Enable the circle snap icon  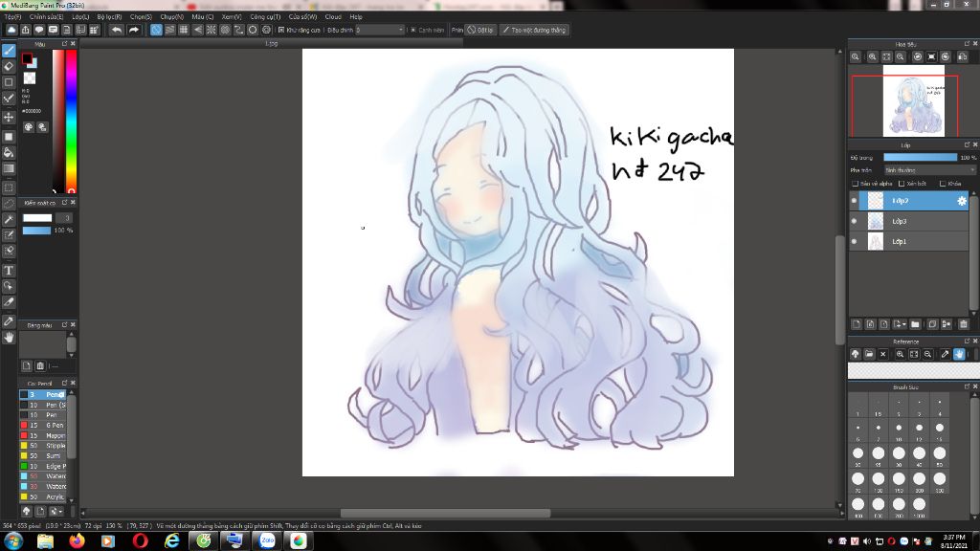pyautogui.click(x=253, y=30)
